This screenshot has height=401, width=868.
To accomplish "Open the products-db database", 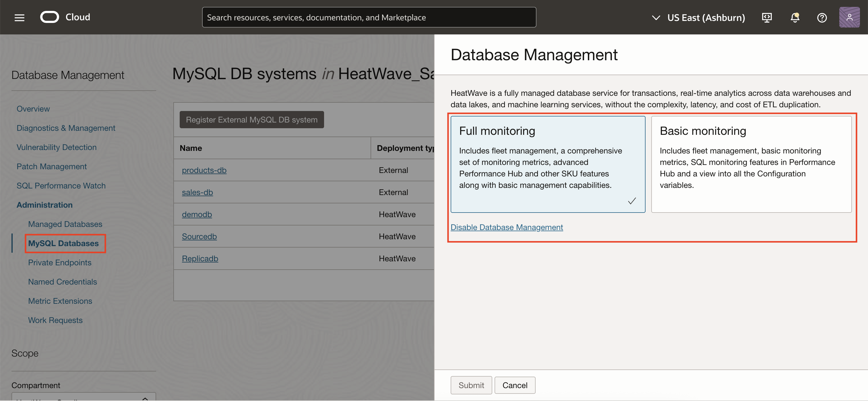I will tap(204, 170).
